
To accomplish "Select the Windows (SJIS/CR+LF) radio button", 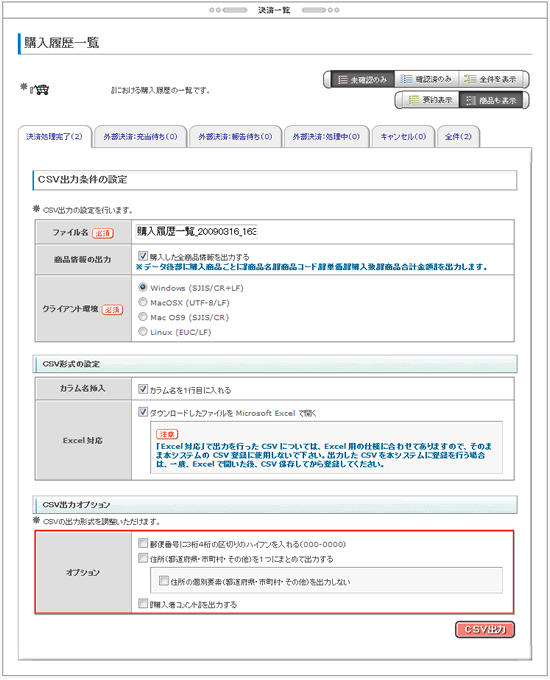I will pyautogui.click(x=143, y=287).
